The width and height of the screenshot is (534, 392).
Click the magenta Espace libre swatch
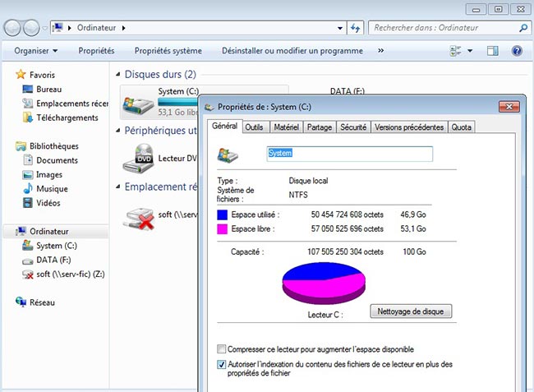(x=222, y=228)
